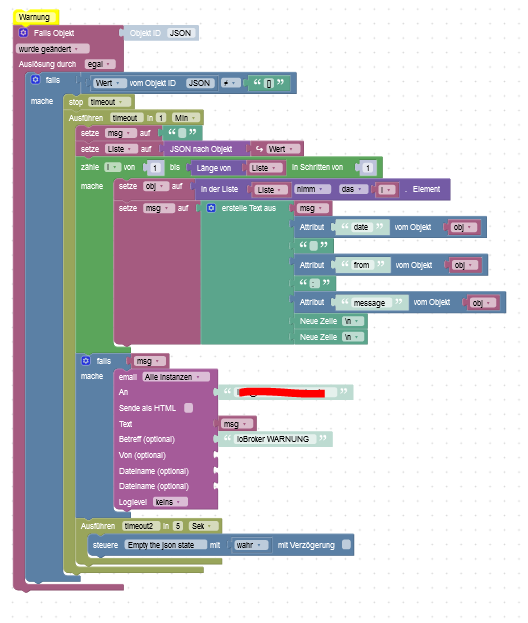Image resolution: width=528 pixels, height=623 pixels.
Task: Open the wurde geändert dropdown
Action: pos(52,49)
